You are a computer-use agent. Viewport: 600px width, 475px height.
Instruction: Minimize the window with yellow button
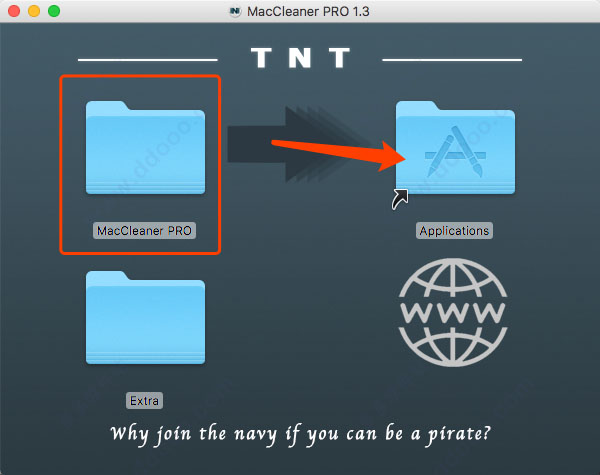pyautogui.click(x=34, y=11)
